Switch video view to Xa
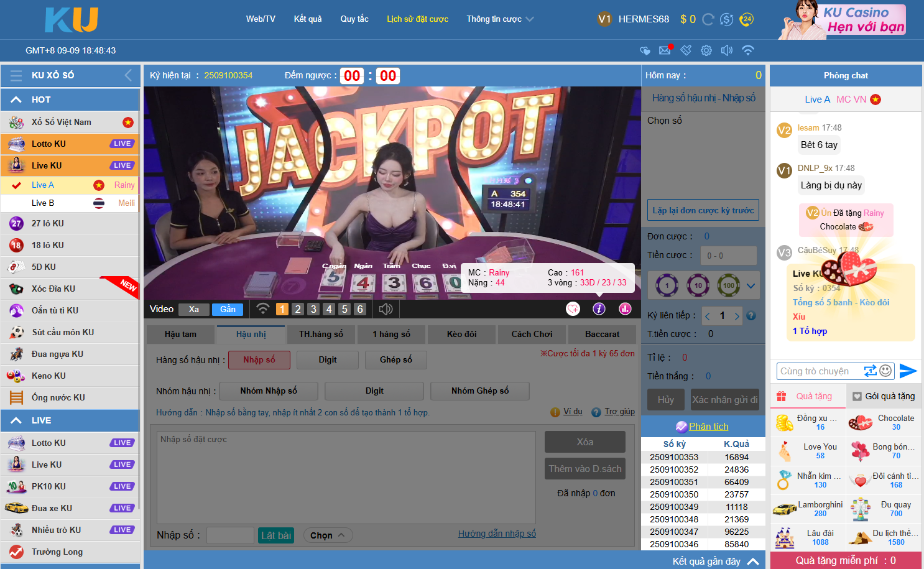 click(x=194, y=309)
